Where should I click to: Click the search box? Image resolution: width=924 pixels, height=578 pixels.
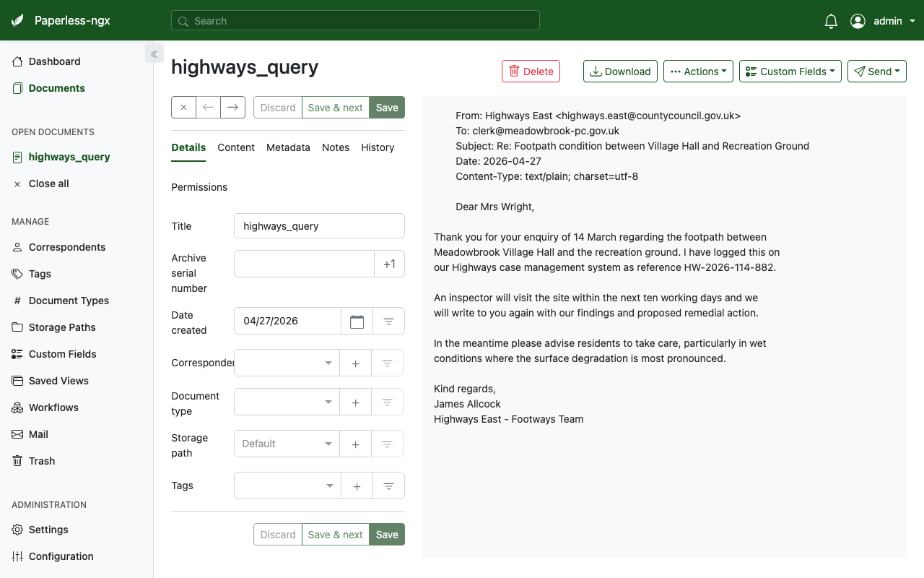tap(355, 21)
